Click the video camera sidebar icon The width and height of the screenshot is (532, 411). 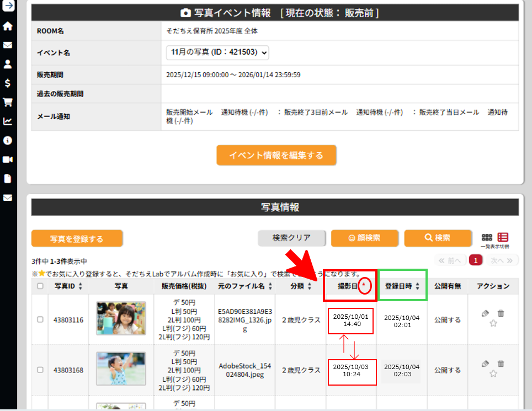[x=8, y=159]
